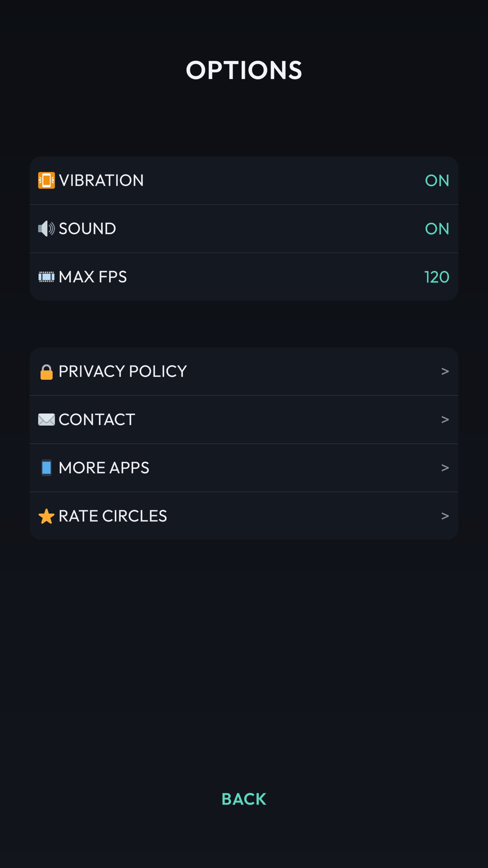Tap the speaker sound icon
The width and height of the screenshot is (488, 868).
46,229
